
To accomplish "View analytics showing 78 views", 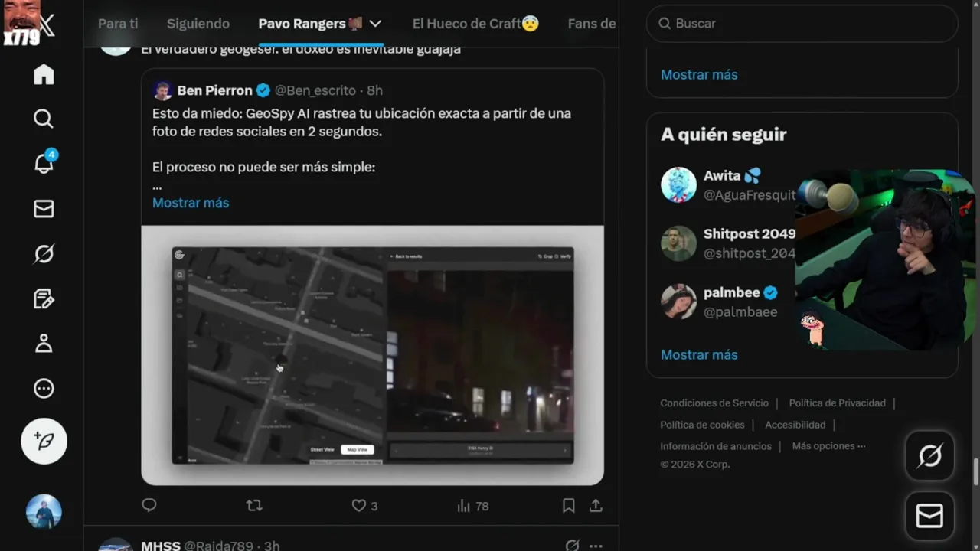I will (x=472, y=506).
